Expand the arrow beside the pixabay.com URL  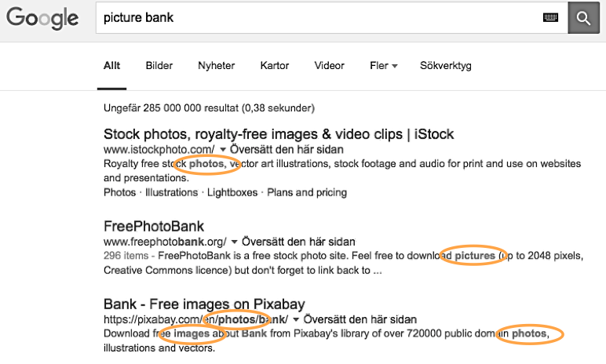tap(296, 319)
